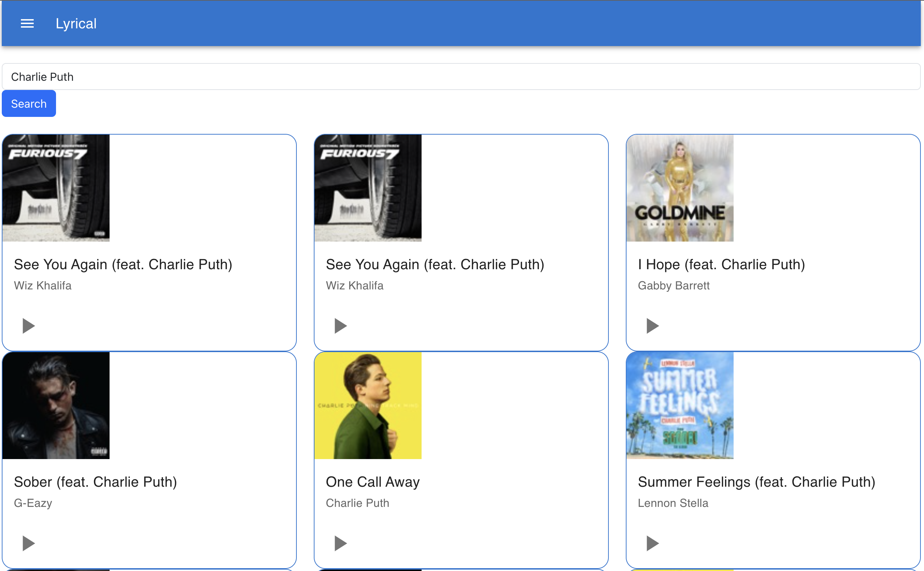This screenshot has height=571, width=924.
Task: Open the second Furious 7 album art
Action: pyautogui.click(x=368, y=188)
